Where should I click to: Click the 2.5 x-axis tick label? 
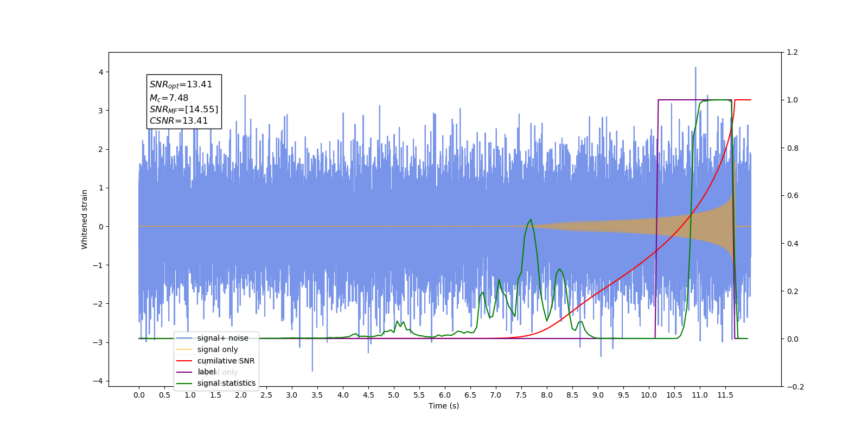266,395
